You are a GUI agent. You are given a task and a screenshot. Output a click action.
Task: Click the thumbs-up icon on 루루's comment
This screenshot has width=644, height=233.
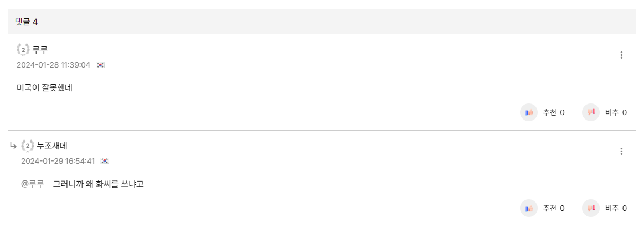529,112
